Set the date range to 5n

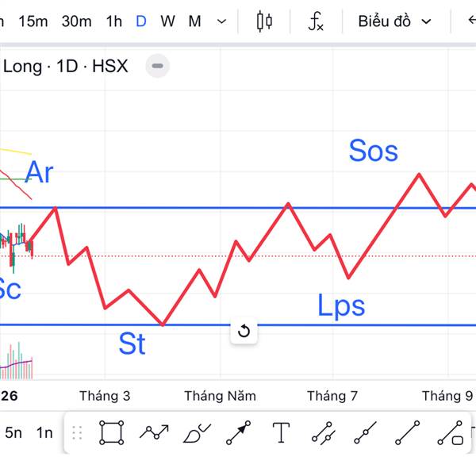click(x=13, y=432)
